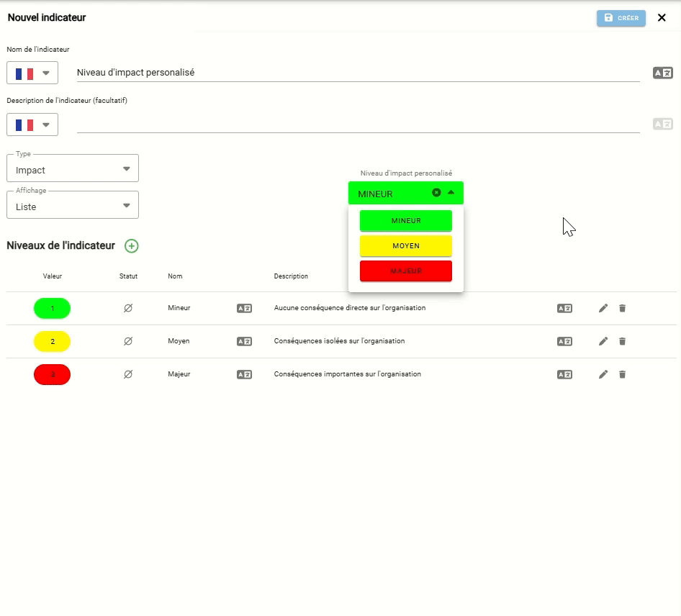Image resolution: width=681 pixels, height=616 pixels.
Task: Close the Nouvel indicateur dialog
Action: tap(662, 18)
